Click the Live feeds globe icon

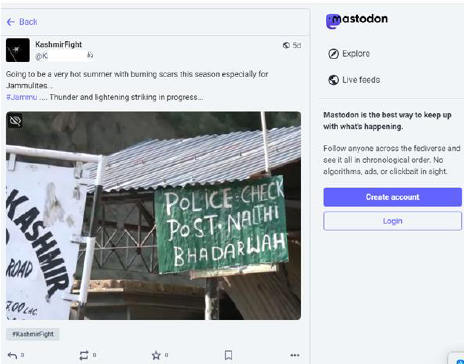333,80
